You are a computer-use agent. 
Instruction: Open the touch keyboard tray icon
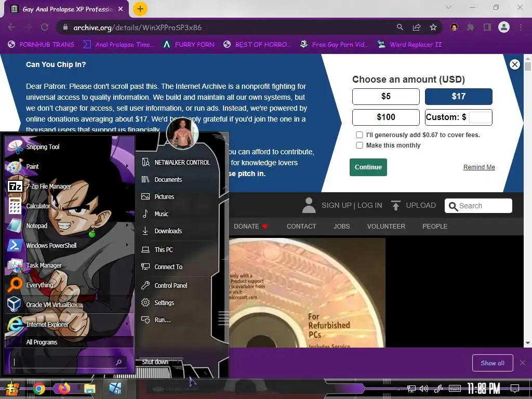pos(455,389)
